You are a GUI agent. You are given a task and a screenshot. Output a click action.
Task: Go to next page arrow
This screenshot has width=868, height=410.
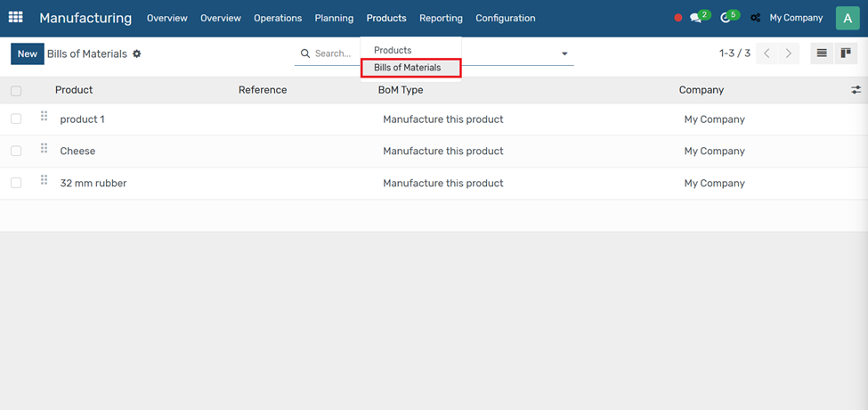pyautogui.click(x=789, y=53)
